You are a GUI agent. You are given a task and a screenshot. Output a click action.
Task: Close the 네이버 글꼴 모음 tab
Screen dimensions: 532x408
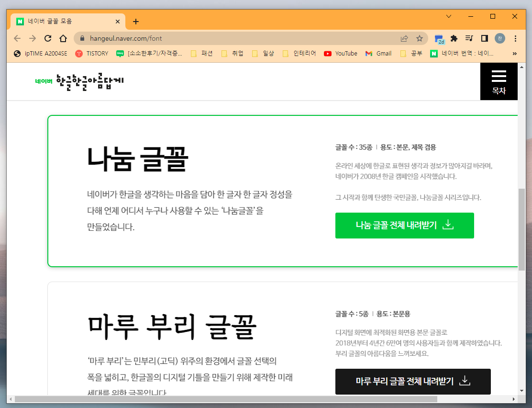click(x=118, y=22)
